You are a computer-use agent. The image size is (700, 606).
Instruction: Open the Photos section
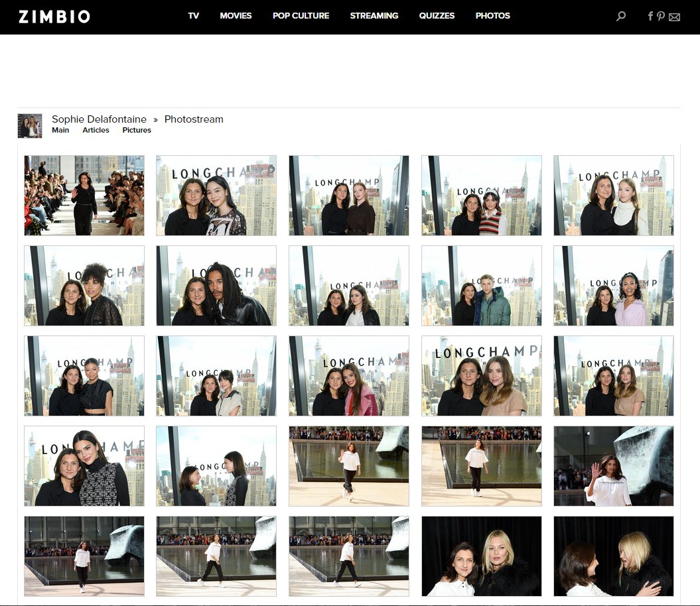point(492,16)
